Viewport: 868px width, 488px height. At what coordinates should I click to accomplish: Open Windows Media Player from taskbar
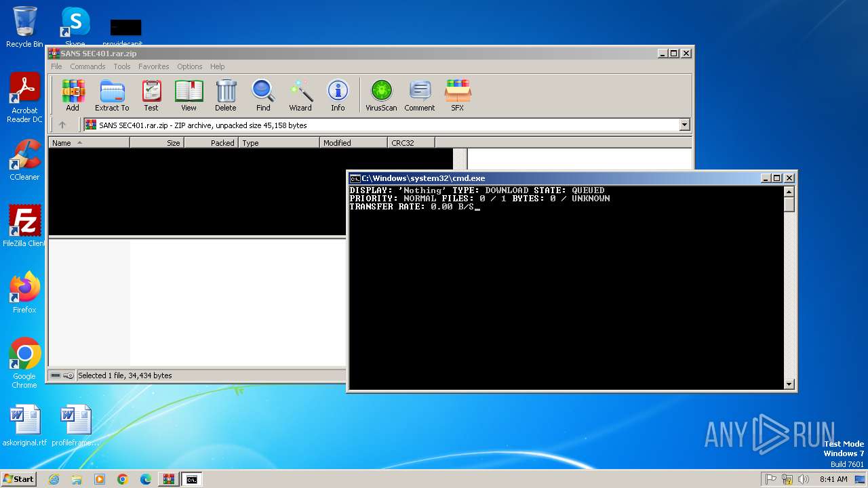click(x=100, y=479)
